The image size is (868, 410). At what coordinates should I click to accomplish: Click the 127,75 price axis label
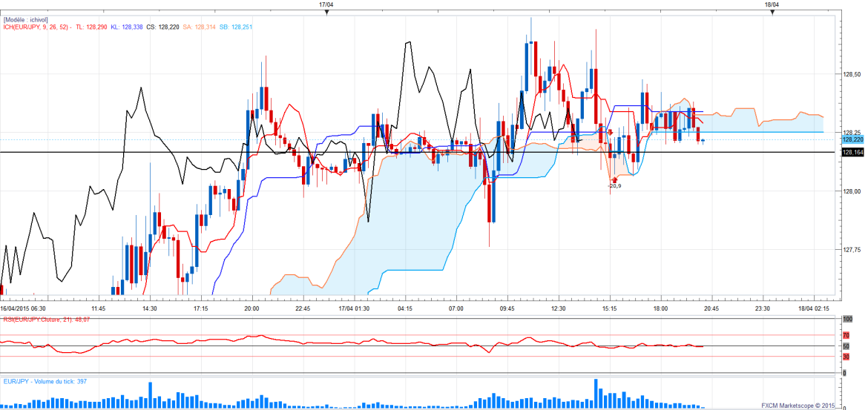852,250
